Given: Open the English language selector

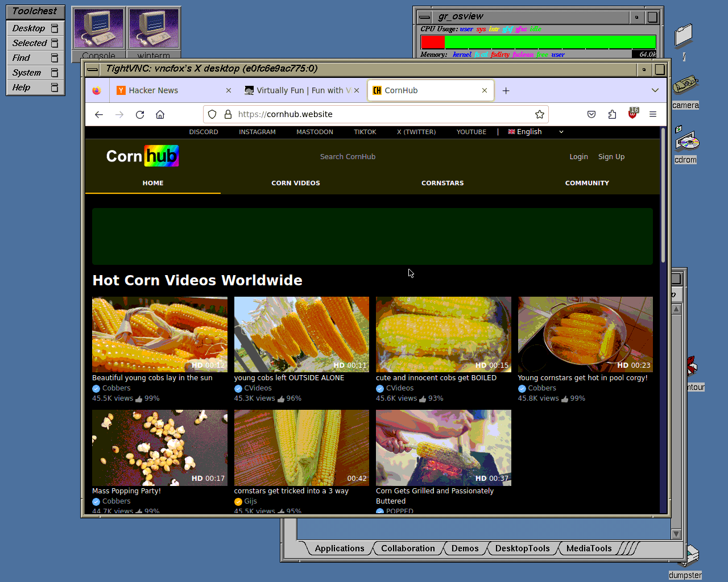Looking at the screenshot, I should pos(528,131).
